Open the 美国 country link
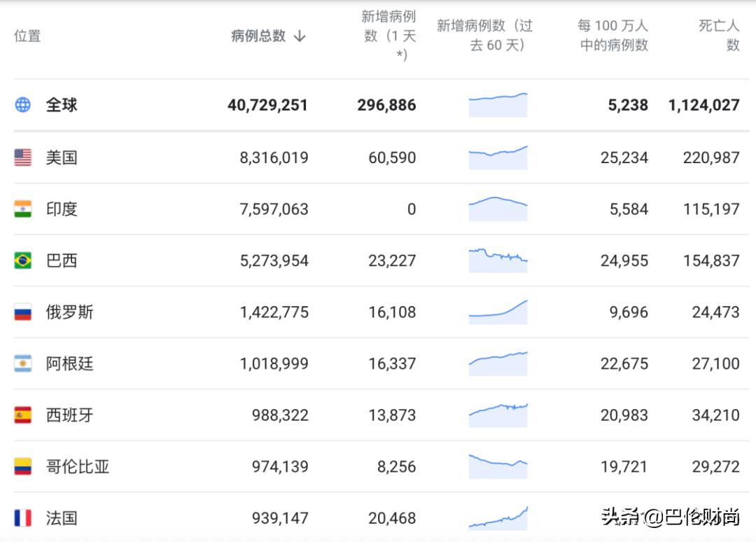The image size is (756, 542). (x=62, y=157)
